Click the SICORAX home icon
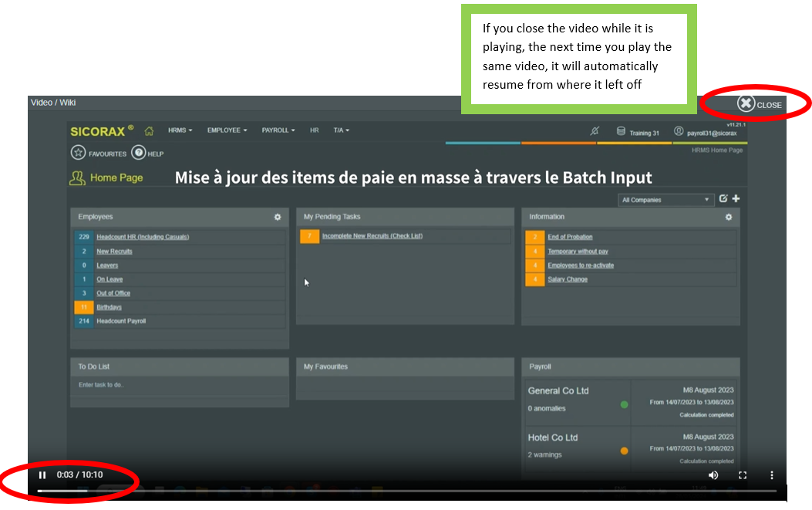 [150, 131]
